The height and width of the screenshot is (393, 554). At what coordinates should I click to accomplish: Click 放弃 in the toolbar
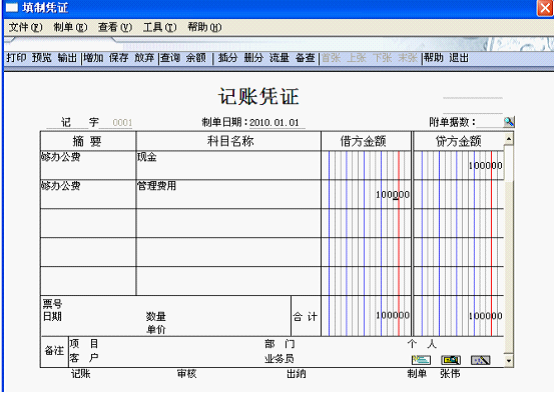pos(144,58)
